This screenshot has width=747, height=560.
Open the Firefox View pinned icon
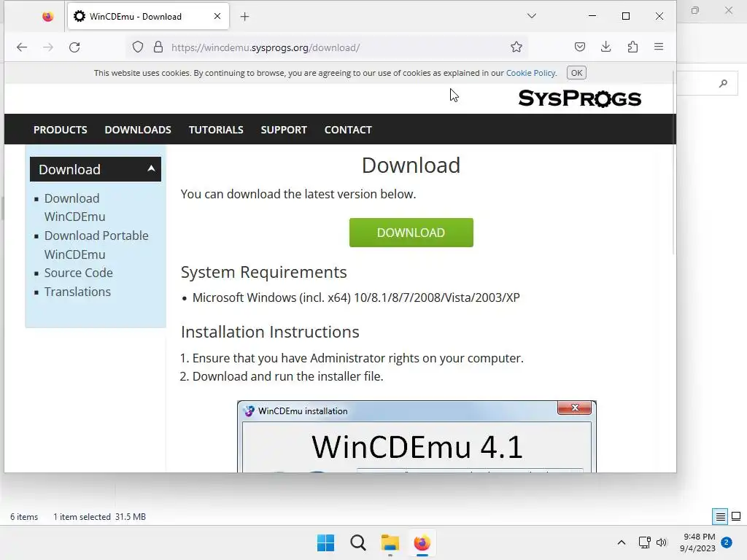(x=47, y=17)
